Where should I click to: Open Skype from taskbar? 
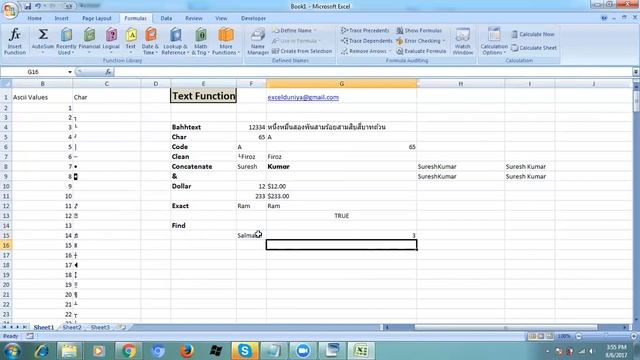(244, 351)
